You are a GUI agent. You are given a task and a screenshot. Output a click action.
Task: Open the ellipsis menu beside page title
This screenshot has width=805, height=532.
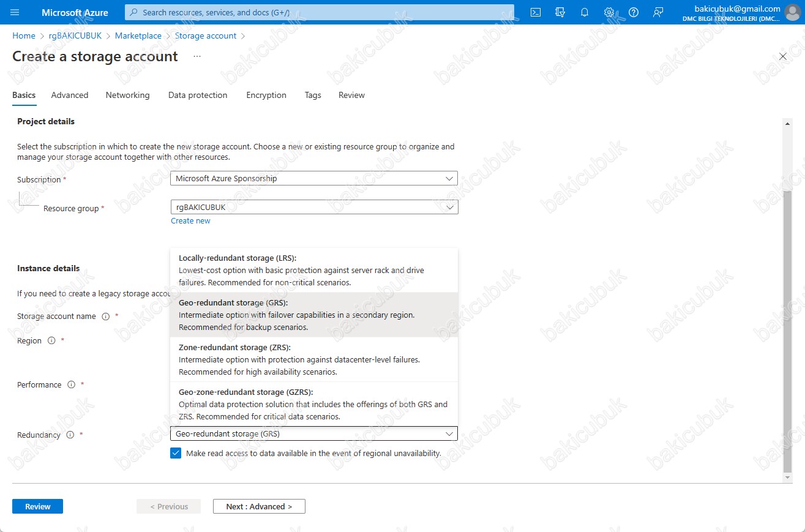[x=197, y=56]
